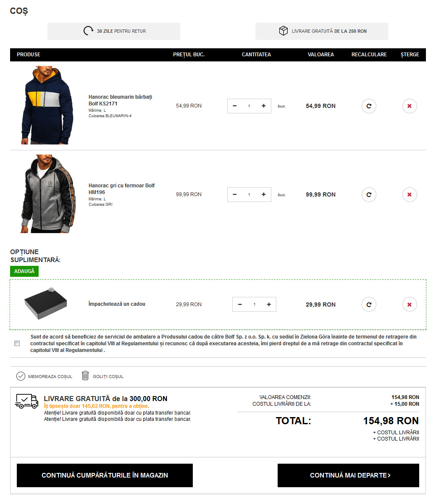Recalculate the gift wrapping row
The height and width of the screenshot is (504, 436).
(369, 304)
